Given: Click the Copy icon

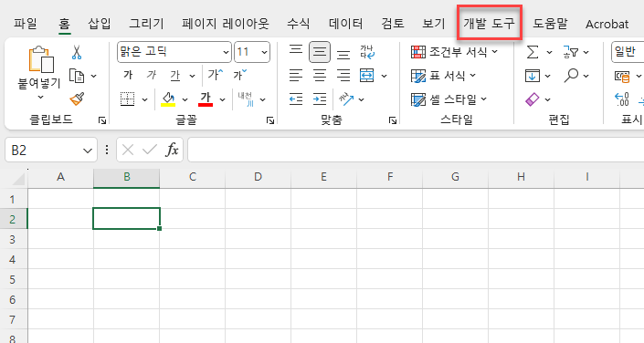Looking at the screenshot, I should 77,76.
